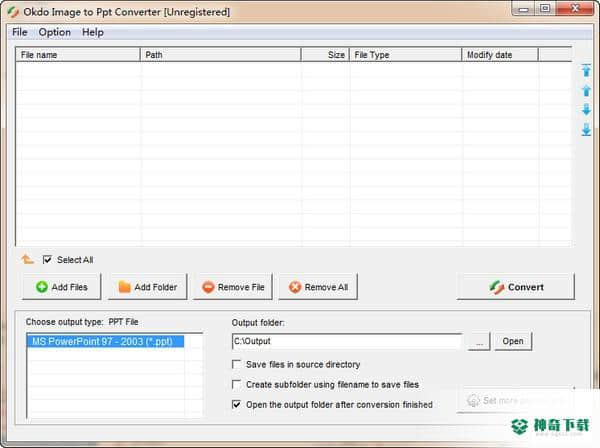Click the Remove All button

click(318, 287)
